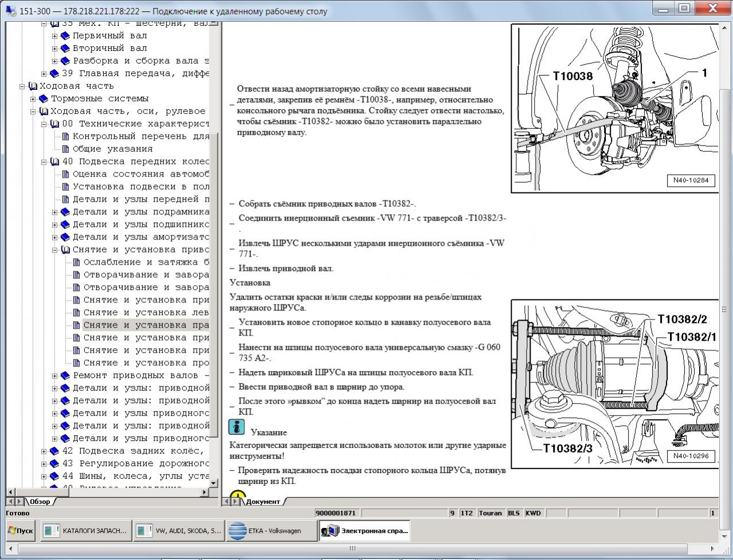Click KWD code in status bar
The width and height of the screenshot is (733, 560).
[x=533, y=513]
